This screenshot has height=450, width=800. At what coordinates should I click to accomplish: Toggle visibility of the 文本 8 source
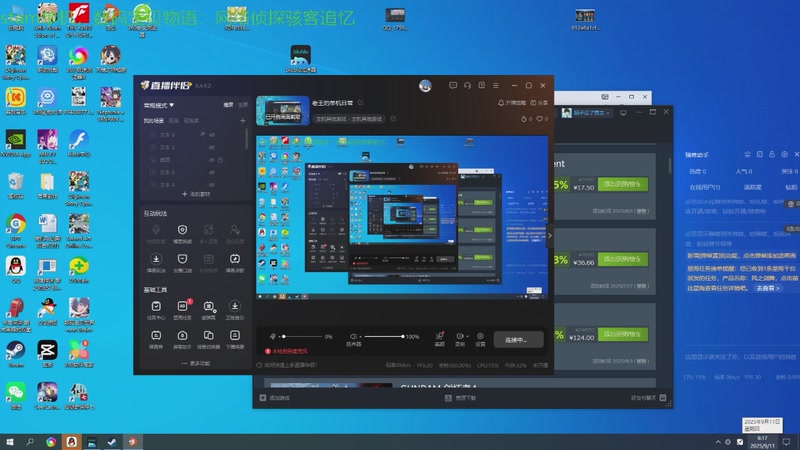212,135
